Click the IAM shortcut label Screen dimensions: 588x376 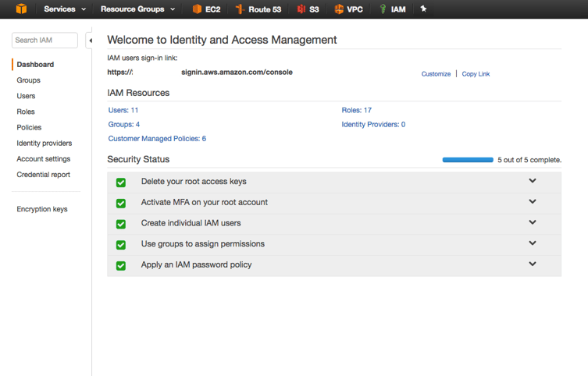398,9
